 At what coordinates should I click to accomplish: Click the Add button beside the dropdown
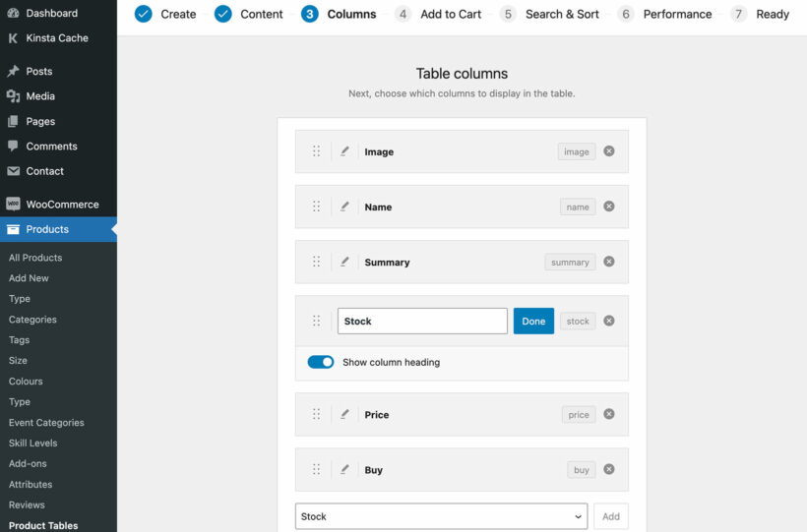click(x=611, y=516)
